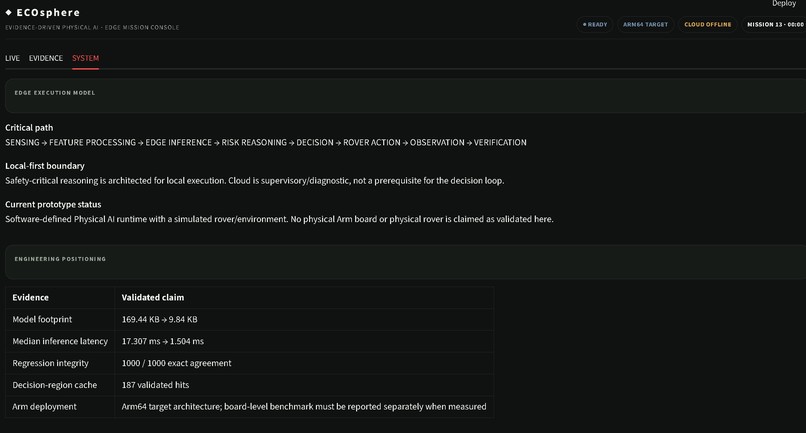Click SENSING in the critical path
The width and height of the screenshot is (806, 433).
click(22, 142)
